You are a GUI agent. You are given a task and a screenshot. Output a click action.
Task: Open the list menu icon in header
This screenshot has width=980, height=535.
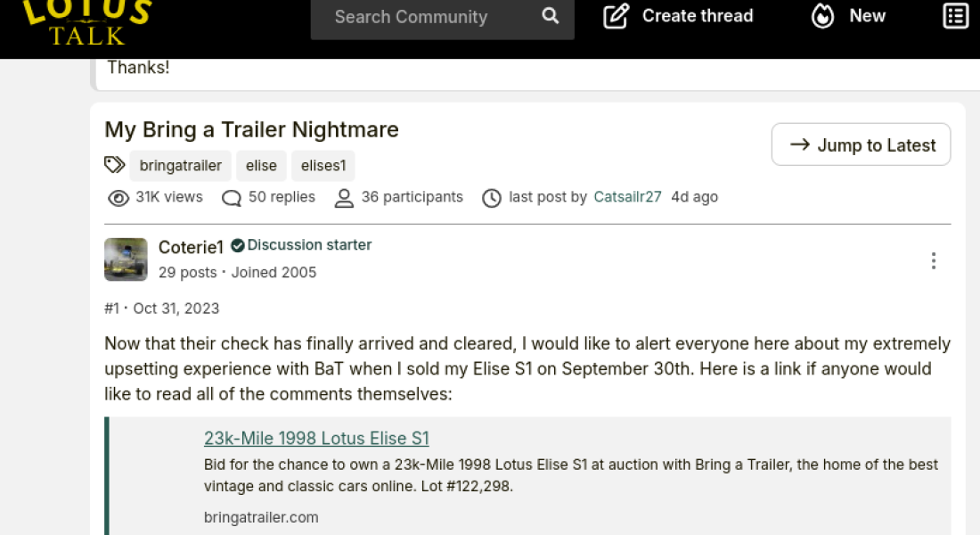click(956, 16)
